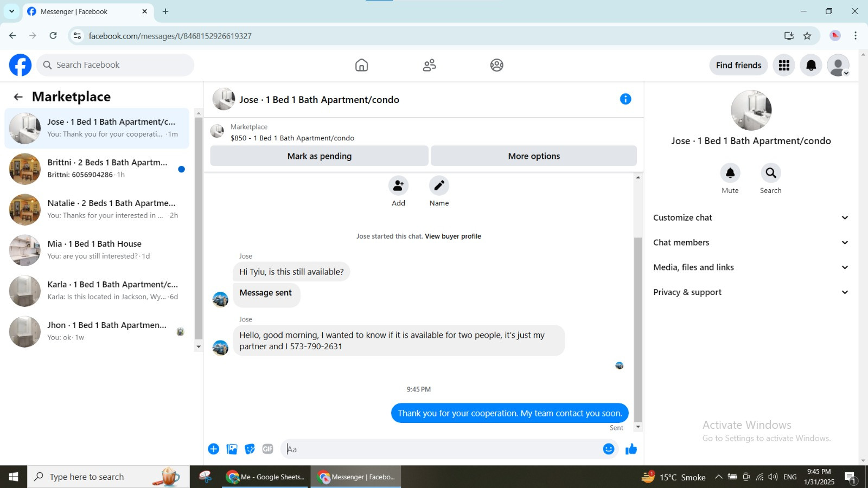
Task: Open the install app icon in address bar
Action: 789,36
